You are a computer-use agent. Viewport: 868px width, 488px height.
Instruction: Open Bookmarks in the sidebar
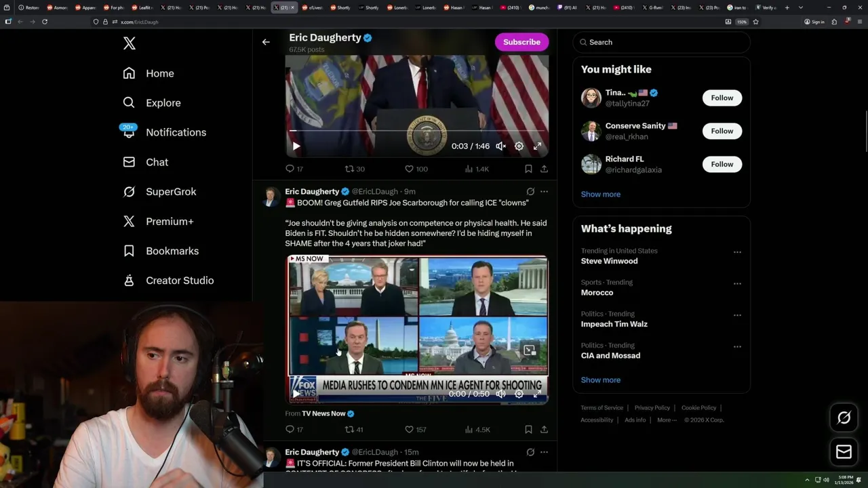click(161, 251)
